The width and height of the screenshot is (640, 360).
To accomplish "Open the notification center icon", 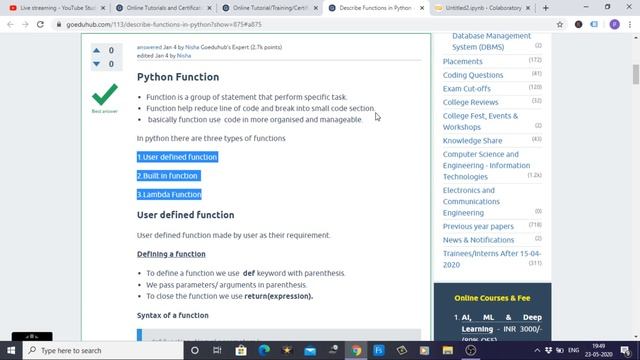I will tap(624, 350).
